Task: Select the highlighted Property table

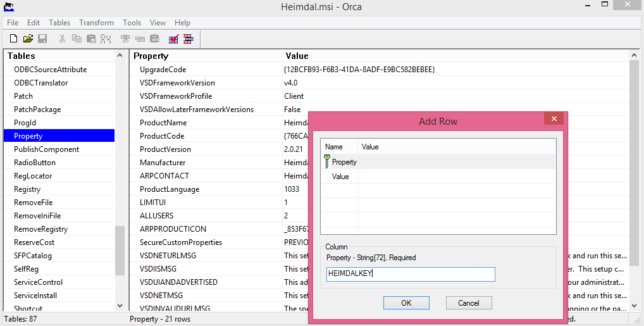Action: [x=59, y=135]
